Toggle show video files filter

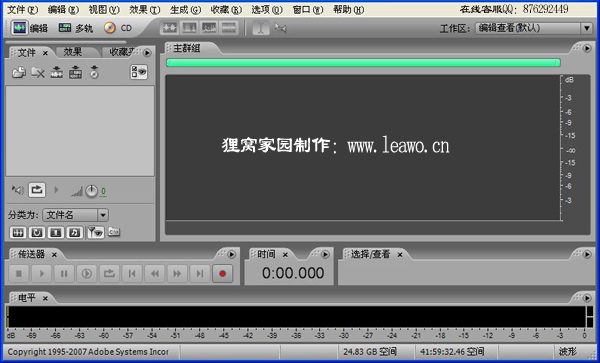point(56,232)
